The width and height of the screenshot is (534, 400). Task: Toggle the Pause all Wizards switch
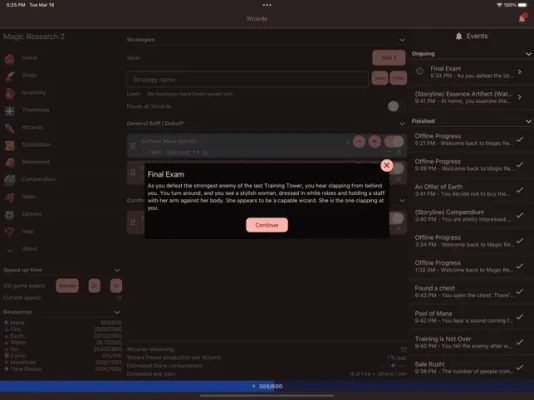click(x=394, y=106)
